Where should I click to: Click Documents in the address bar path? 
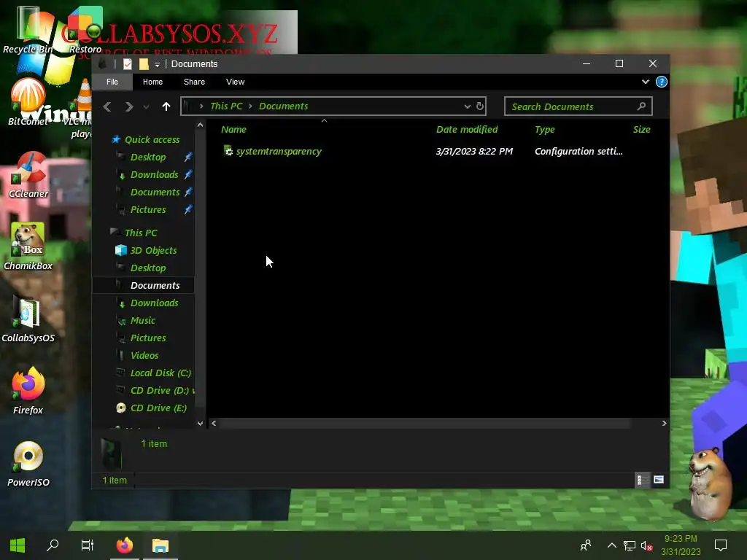[284, 106]
